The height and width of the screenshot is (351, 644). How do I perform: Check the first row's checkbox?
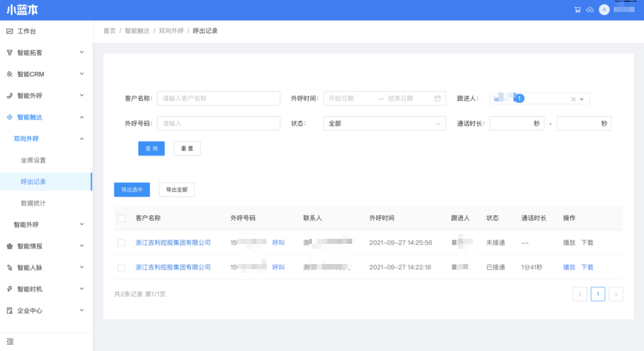click(122, 243)
